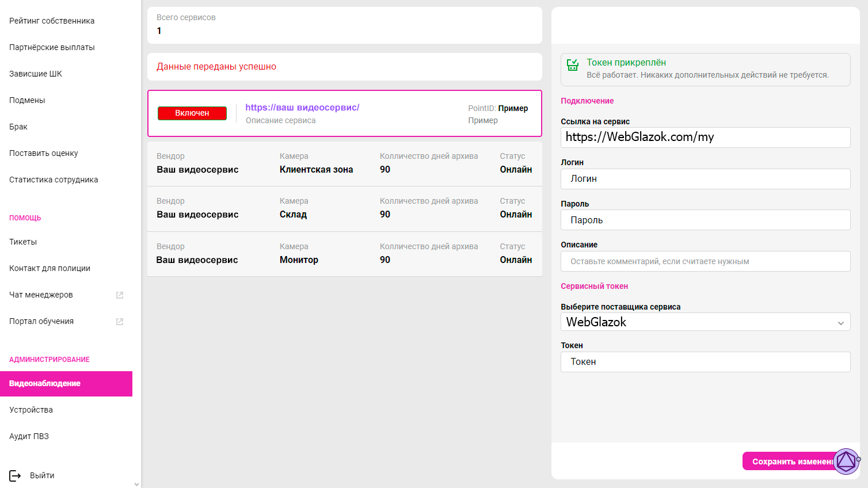Click the Ссылка на сервис field
The image size is (868, 488).
706,138
